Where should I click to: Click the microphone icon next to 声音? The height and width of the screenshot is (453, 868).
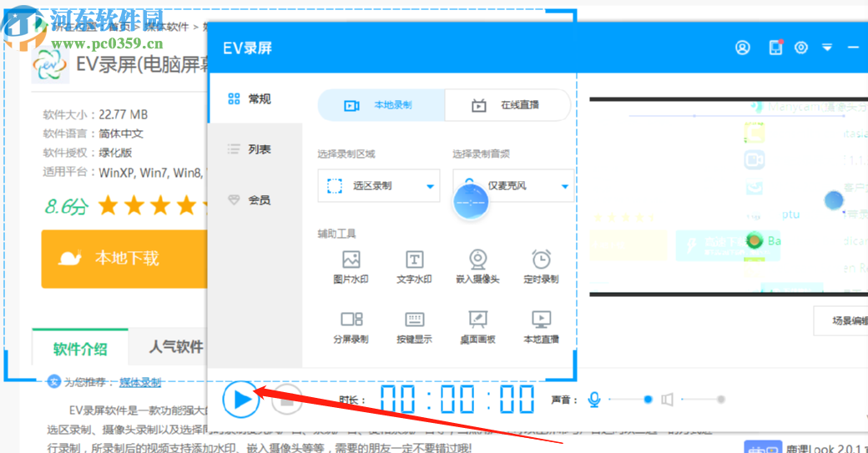pyautogui.click(x=594, y=400)
